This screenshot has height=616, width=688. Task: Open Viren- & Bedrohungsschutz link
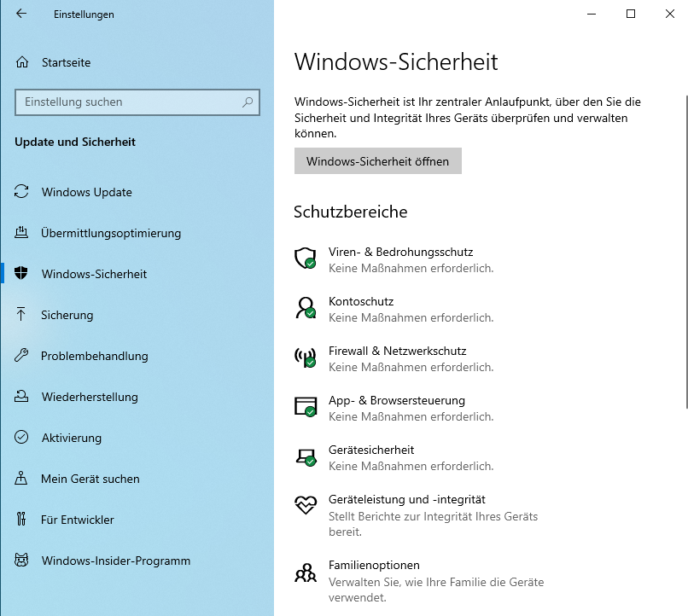point(400,252)
